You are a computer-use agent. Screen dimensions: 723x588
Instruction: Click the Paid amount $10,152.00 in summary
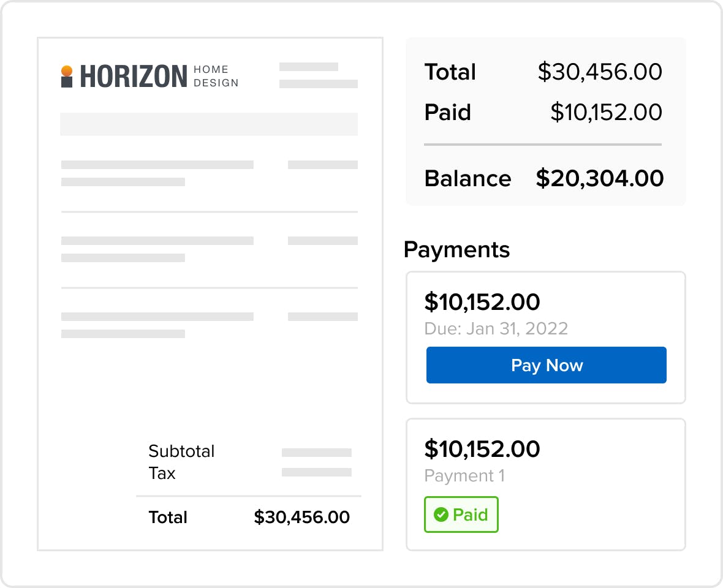(605, 112)
